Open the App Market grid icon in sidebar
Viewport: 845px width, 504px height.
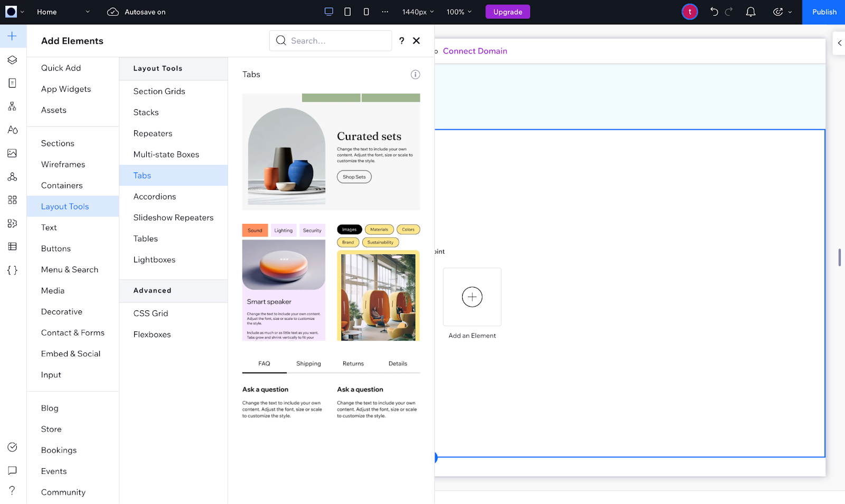12,200
